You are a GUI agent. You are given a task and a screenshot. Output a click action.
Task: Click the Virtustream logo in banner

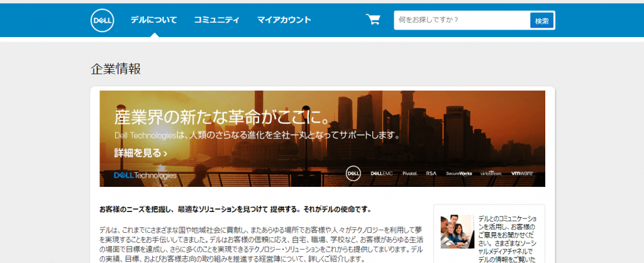pyautogui.click(x=491, y=174)
